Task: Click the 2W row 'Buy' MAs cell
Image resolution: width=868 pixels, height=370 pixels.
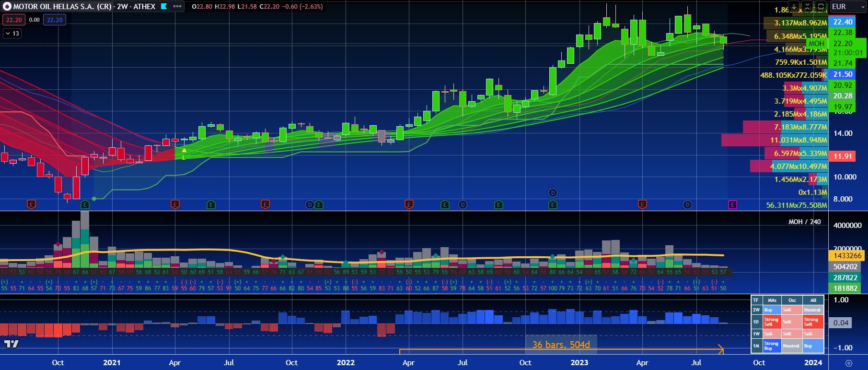Action: coord(772,310)
